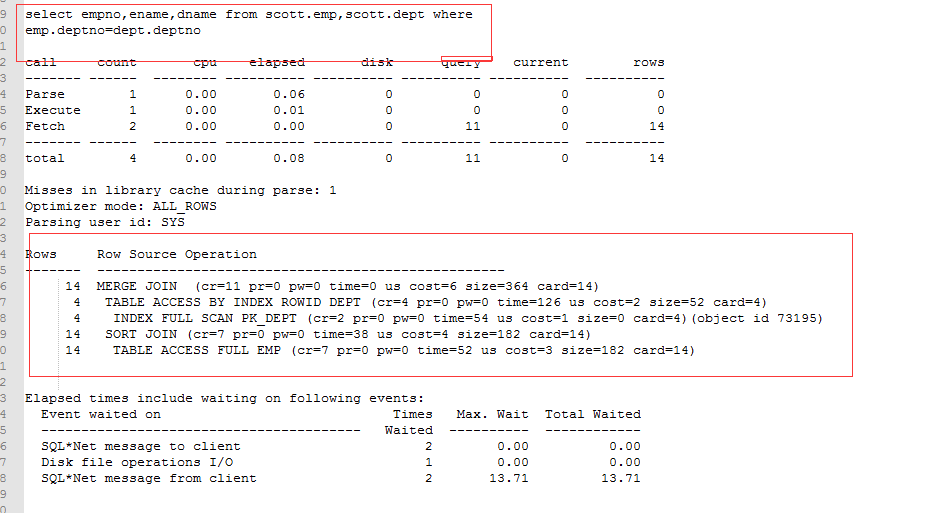Click the 'Optimizer mode: ALL_ROWS' line

point(121,206)
